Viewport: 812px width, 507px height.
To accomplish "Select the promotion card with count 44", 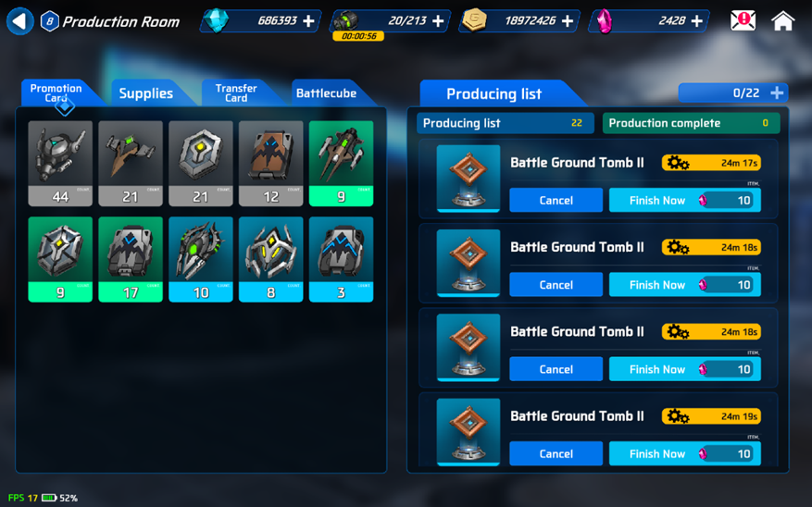I will 60,164.
